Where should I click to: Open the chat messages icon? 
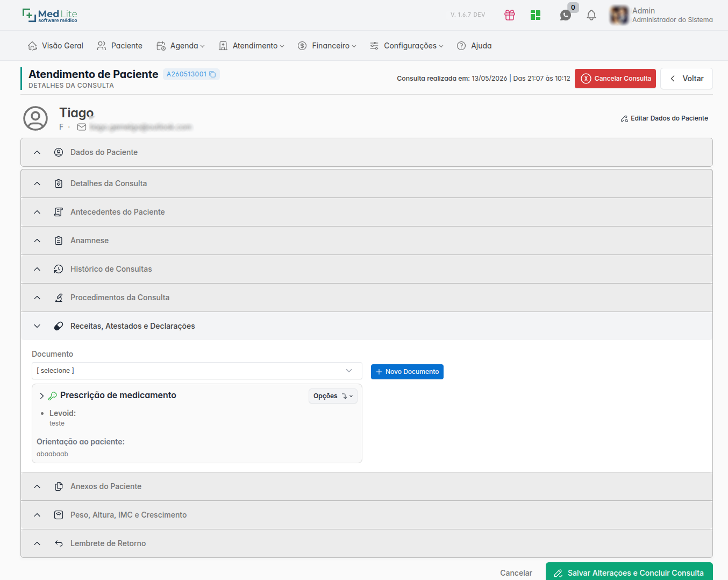tap(566, 15)
